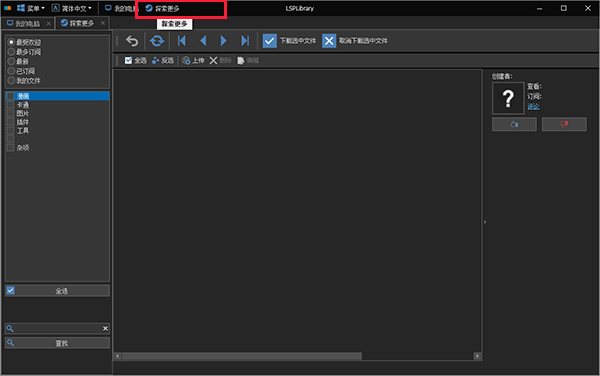The image size is (600, 376).
Task: Tick the 卡通 category checkbox
Action: click(x=10, y=104)
